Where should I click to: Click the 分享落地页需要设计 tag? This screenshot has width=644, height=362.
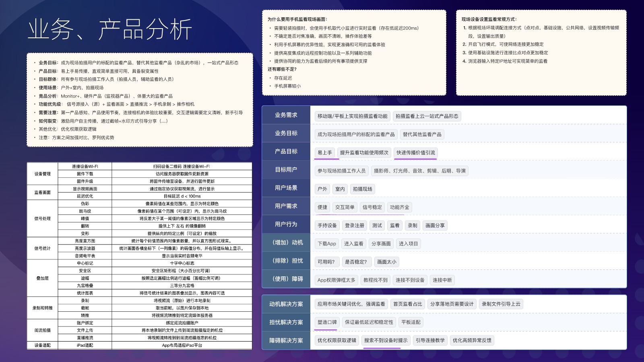452,304
